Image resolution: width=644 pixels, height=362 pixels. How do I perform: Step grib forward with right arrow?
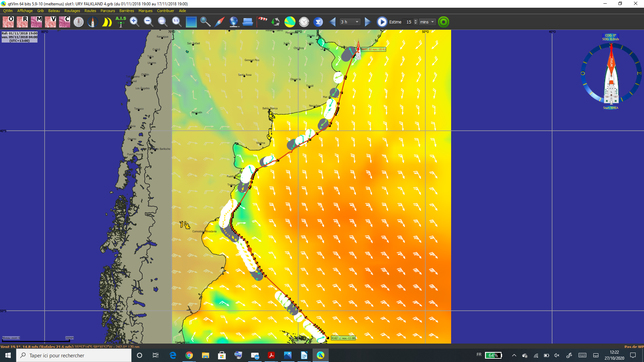pyautogui.click(x=368, y=22)
